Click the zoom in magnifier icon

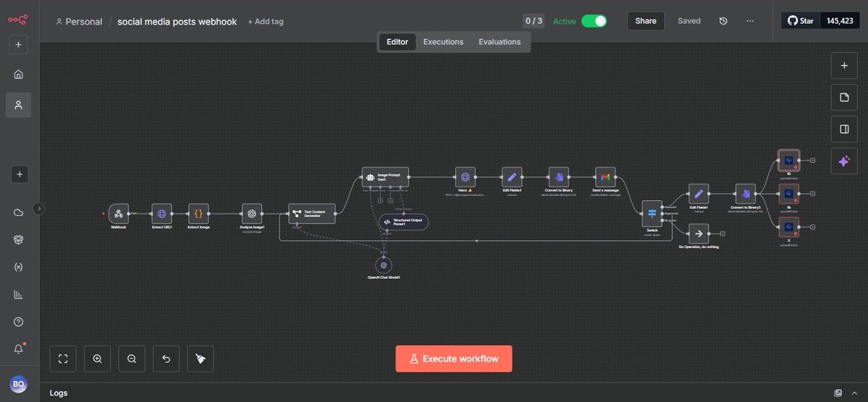click(97, 359)
